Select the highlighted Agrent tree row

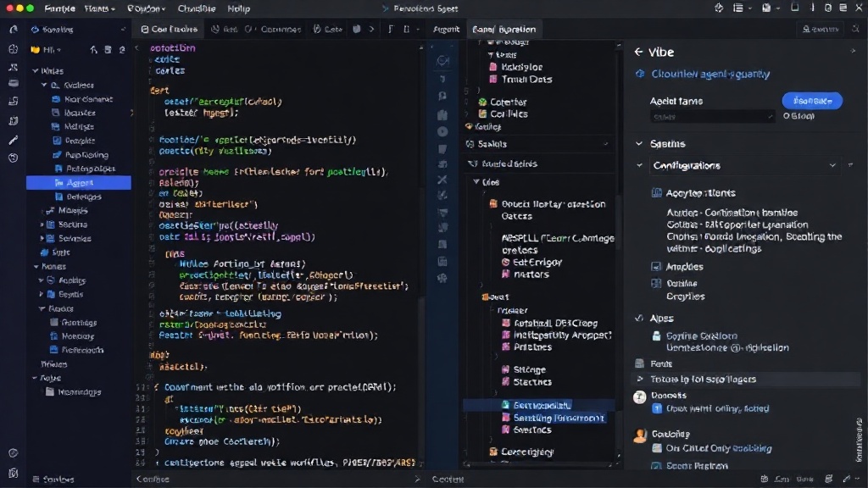coord(79,183)
